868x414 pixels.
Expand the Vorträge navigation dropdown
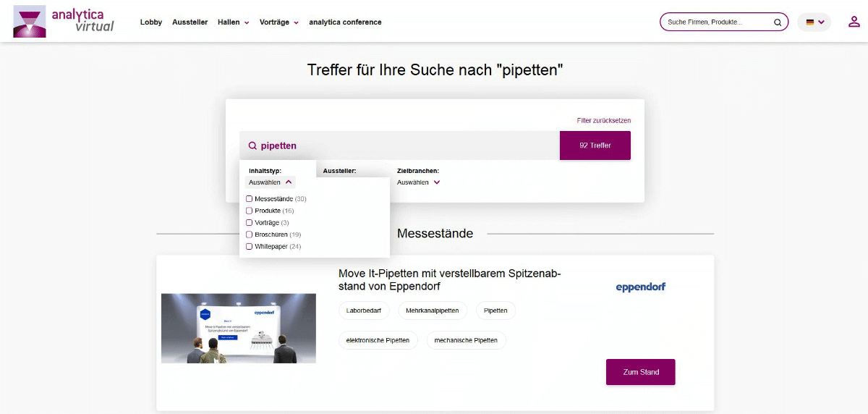278,22
